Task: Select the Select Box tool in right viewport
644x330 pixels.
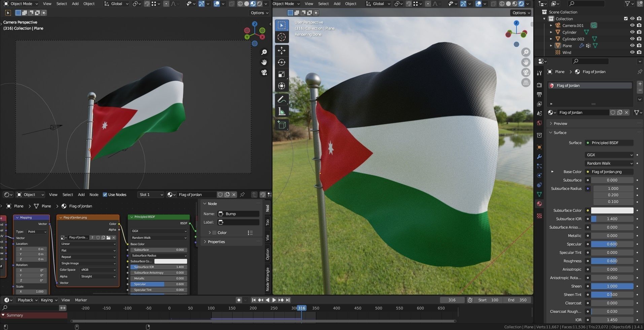Action: click(x=282, y=25)
